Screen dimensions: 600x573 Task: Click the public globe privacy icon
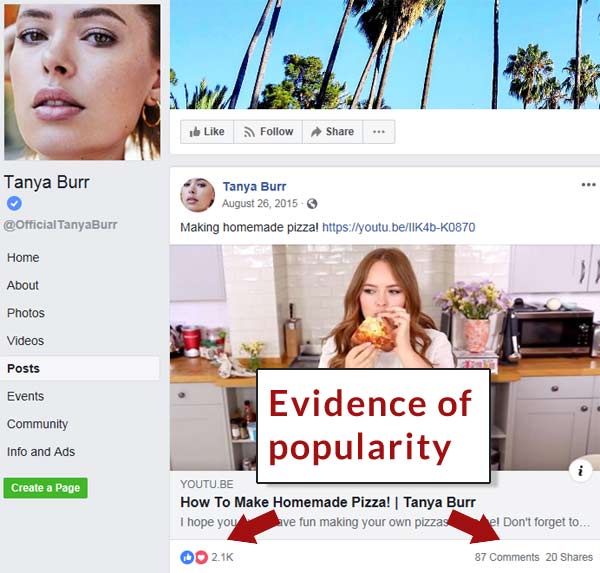point(312,204)
